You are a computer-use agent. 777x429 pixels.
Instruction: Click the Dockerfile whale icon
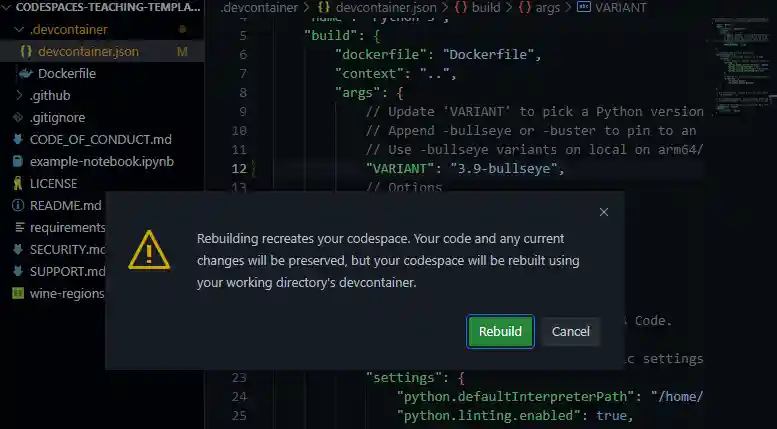(x=25, y=74)
